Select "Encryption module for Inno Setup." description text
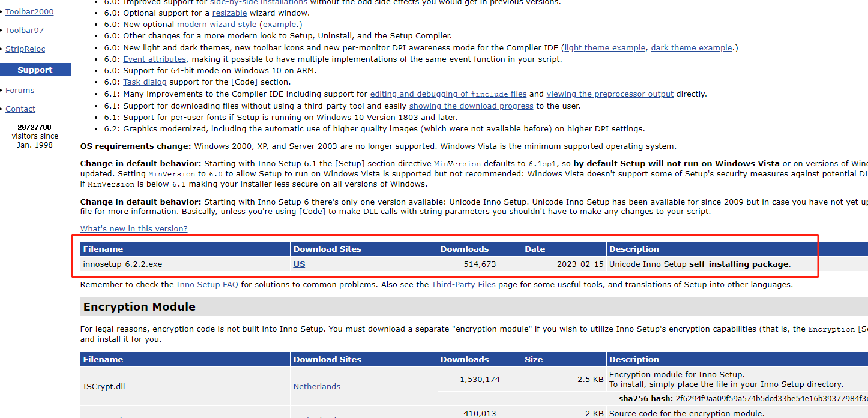868x418 pixels. (677, 375)
